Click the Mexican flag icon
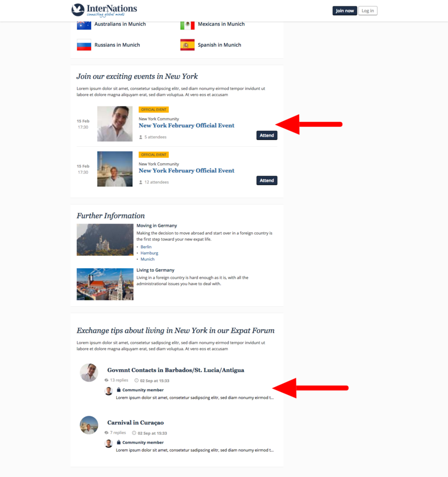 (187, 25)
